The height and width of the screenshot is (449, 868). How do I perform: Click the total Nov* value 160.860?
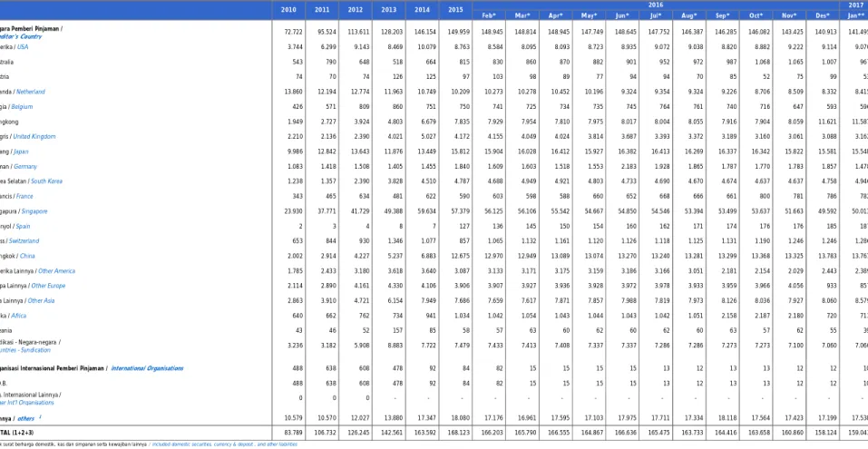(789, 433)
